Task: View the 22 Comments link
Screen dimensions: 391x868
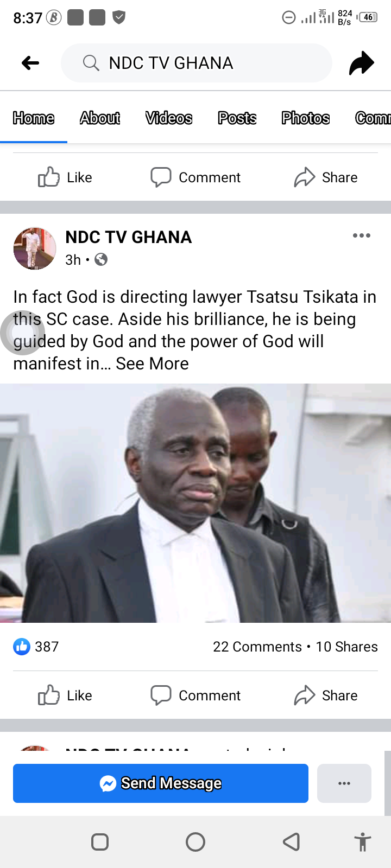Action: click(257, 647)
